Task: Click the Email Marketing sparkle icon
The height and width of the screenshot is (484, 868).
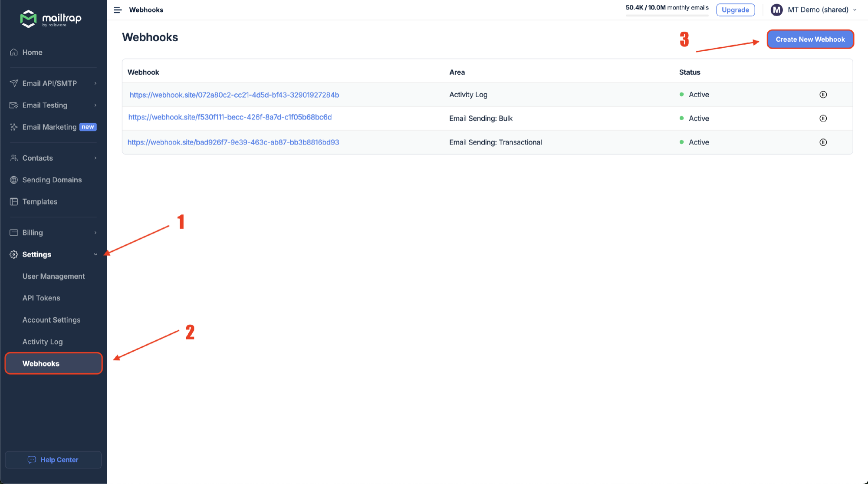Action: pyautogui.click(x=14, y=127)
